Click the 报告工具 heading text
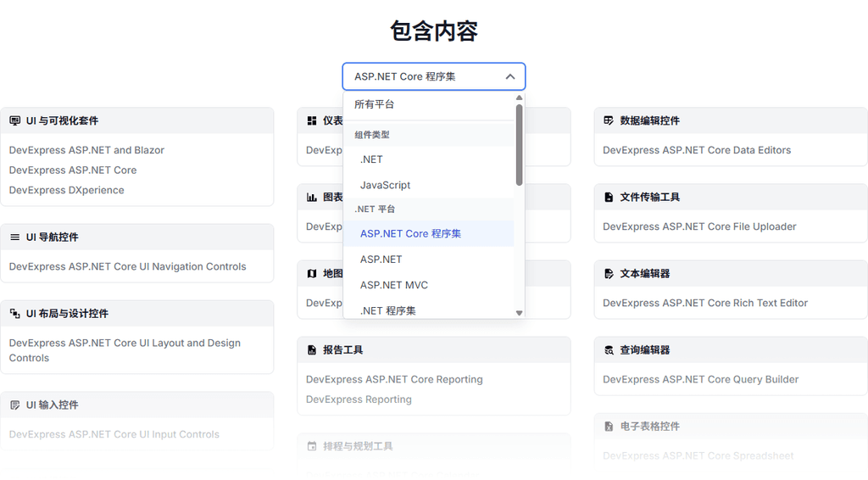This screenshot has height=480, width=868. point(342,350)
